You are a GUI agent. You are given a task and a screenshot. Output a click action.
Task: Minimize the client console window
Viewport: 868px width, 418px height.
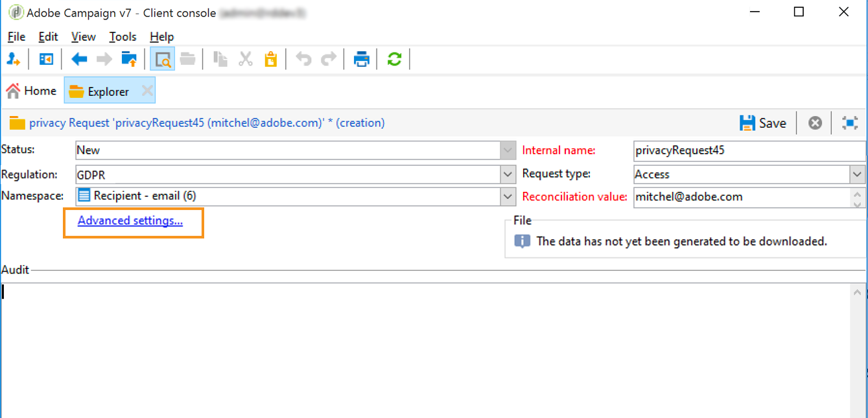point(755,12)
